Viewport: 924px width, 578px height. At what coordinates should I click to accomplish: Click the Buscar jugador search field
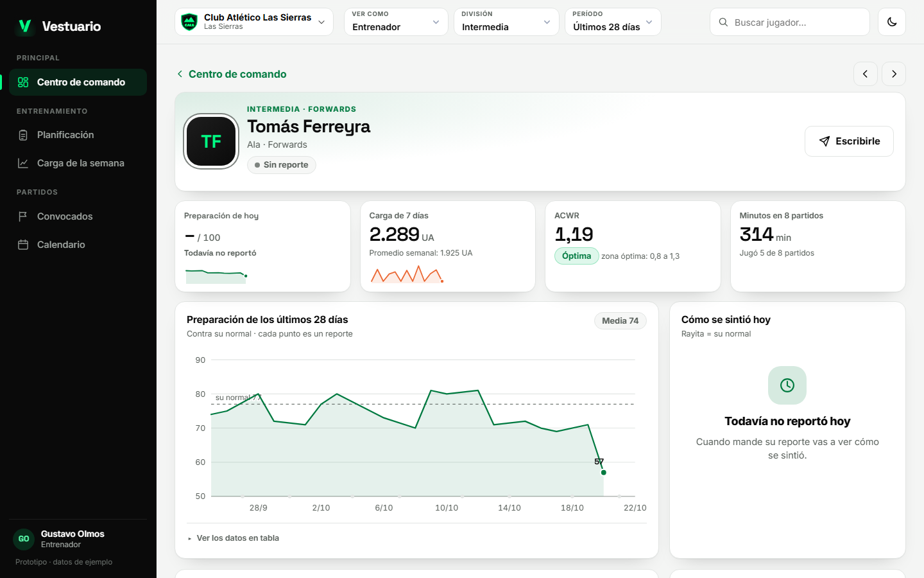click(x=790, y=22)
